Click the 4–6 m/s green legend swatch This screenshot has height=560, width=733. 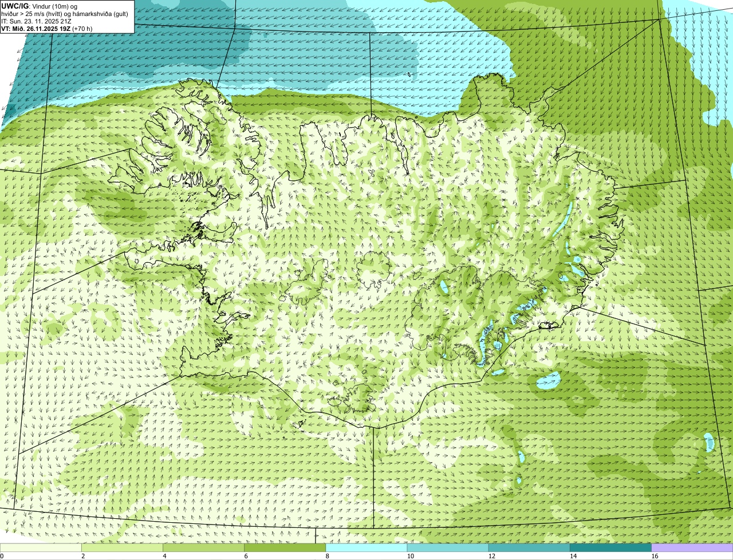(204, 548)
